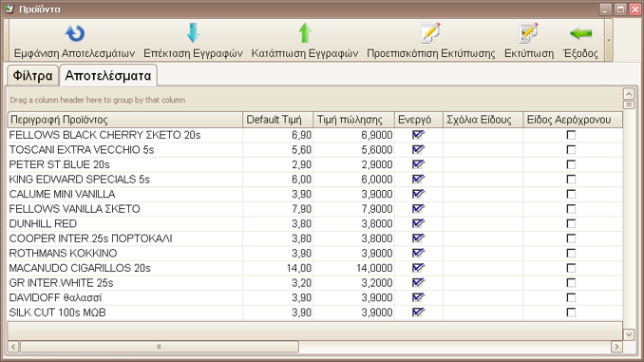The image size is (644, 362).
Task: Check Είδος Αερόχρονου for DAVIDOFF θαλασσί
Action: coord(571,297)
